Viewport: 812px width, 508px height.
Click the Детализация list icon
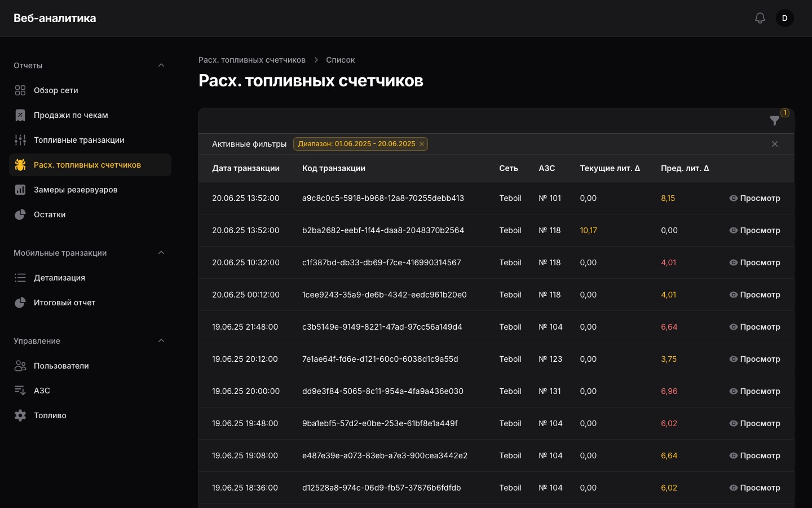[20, 278]
